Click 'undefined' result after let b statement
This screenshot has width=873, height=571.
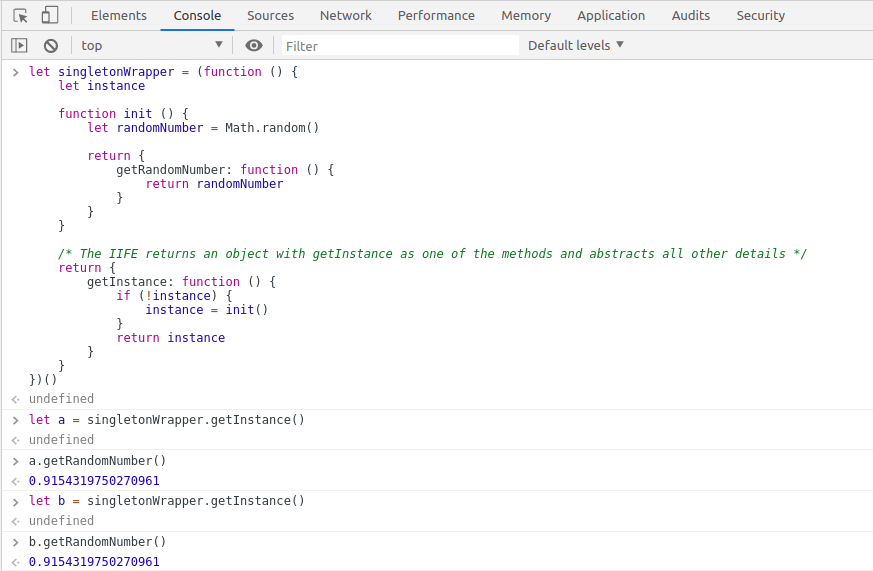pos(61,521)
